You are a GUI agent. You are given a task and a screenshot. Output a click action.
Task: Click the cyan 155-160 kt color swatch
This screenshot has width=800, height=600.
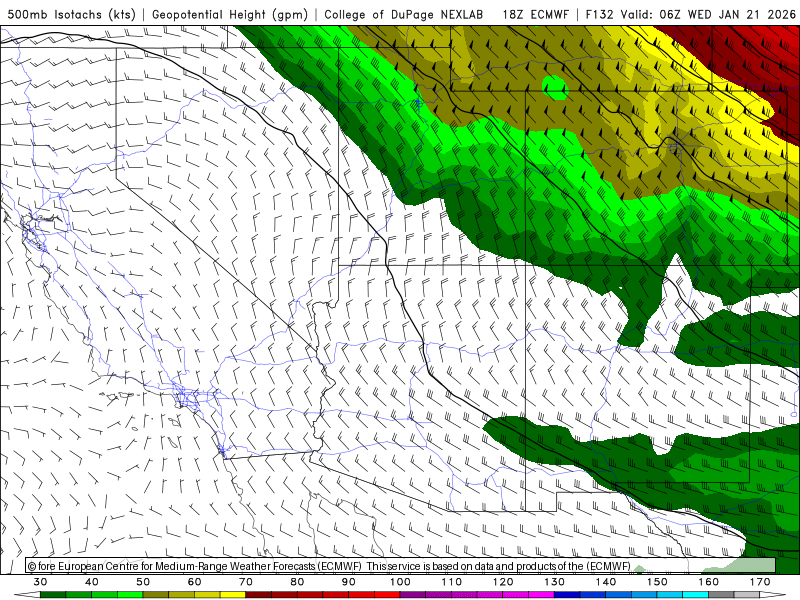click(695, 594)
